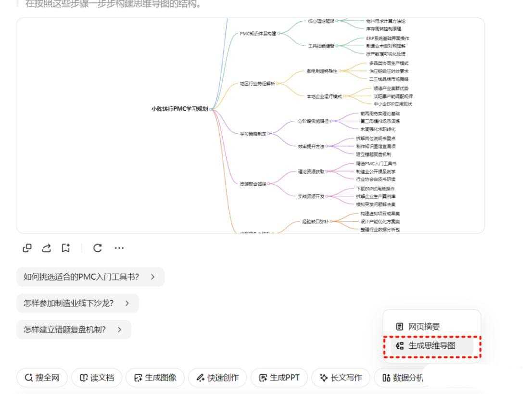Ask suggested question 怎样参加制造业线下沙龙?
This screenshot has width=532, height=394.
[77, 303]
